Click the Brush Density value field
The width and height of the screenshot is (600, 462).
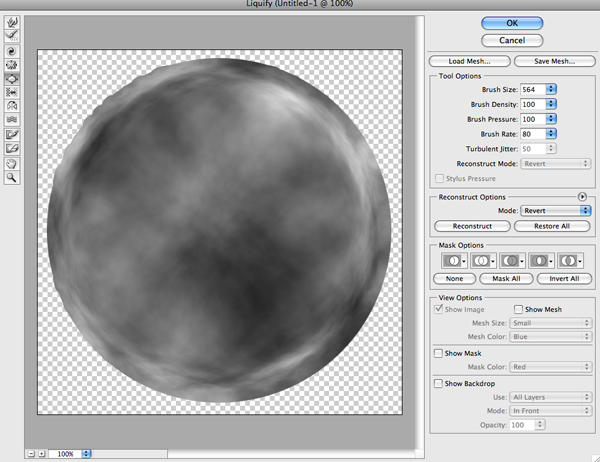tap(533, 104)
